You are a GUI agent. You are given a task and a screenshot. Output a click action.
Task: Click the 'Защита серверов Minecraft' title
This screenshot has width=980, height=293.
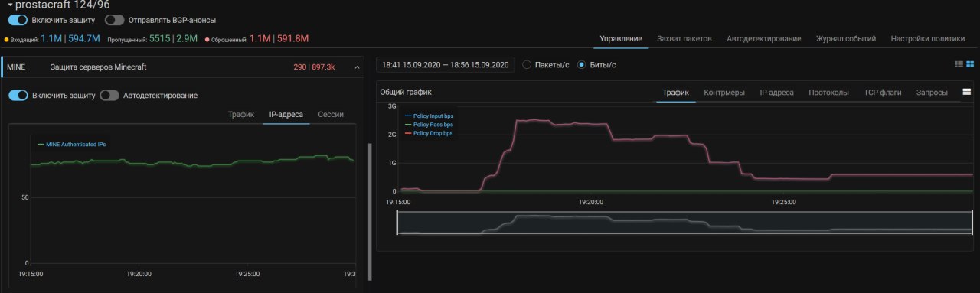[x=98, y=67]
